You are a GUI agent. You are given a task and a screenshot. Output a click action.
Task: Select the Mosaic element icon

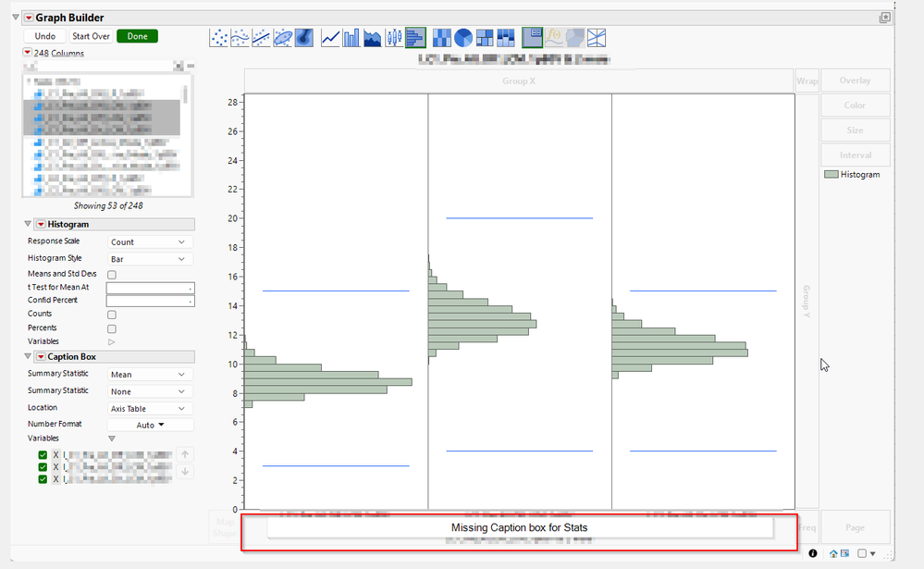coord(506,38)
